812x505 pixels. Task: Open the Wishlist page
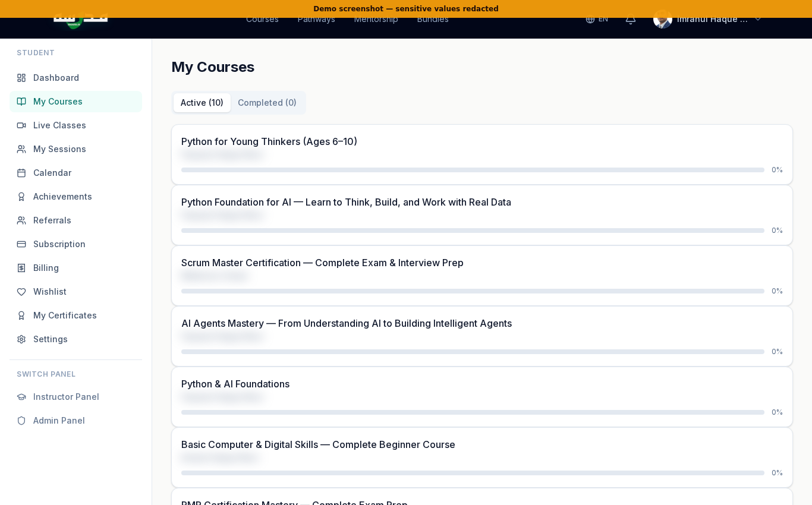[75, 292]
